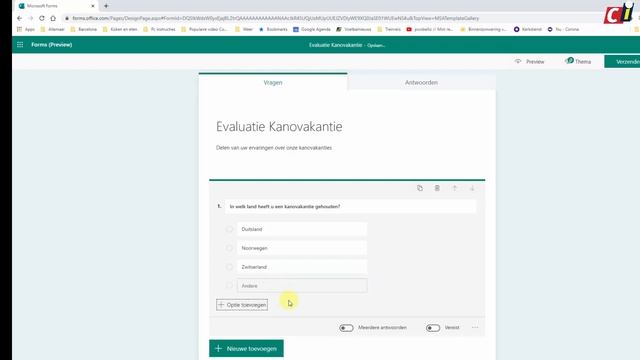Viewport: 640px width, 360px height.
Task: Go to browser home page
Action: pos(53,18)
